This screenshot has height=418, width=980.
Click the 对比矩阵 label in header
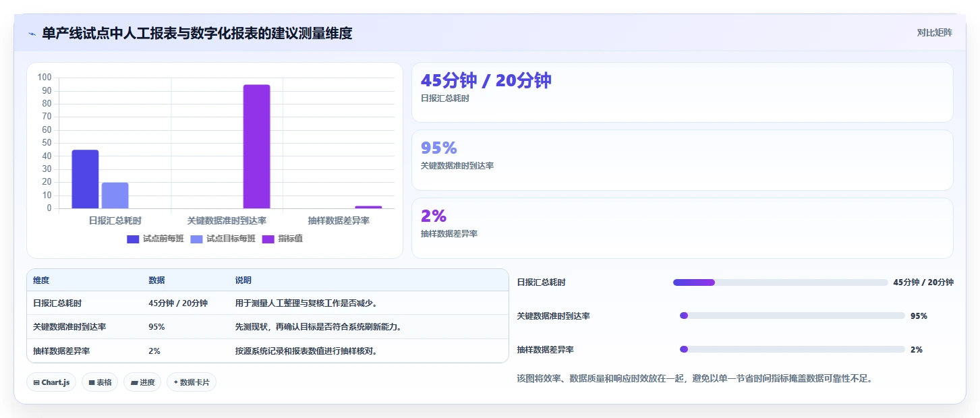point(934,32)
